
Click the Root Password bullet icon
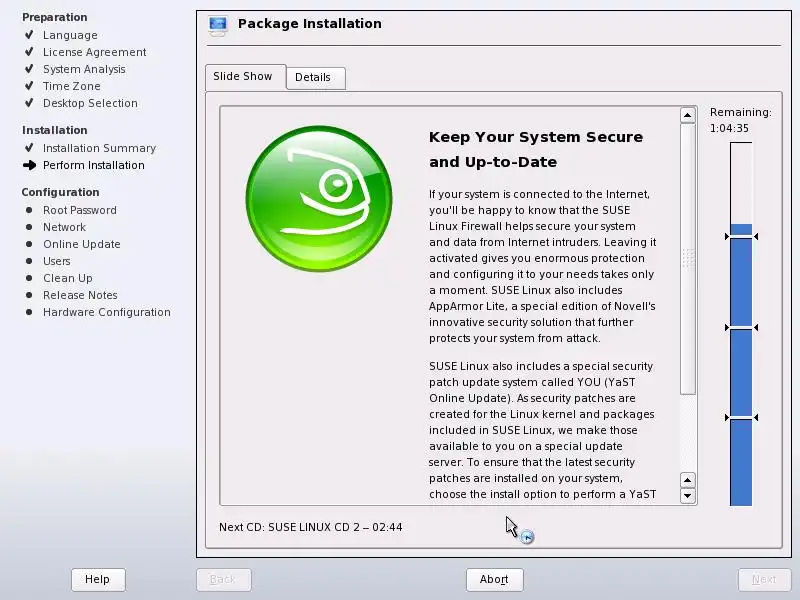pos(29,210)
